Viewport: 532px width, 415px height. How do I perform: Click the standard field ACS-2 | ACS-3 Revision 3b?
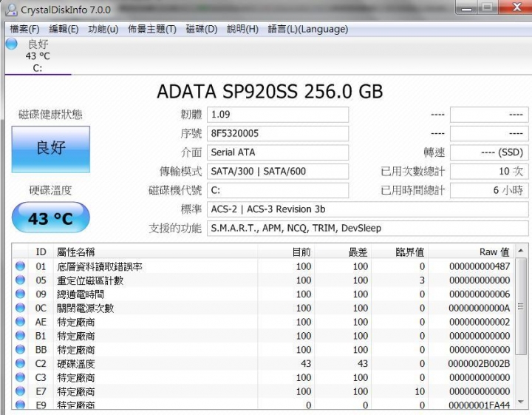[368, 209]
